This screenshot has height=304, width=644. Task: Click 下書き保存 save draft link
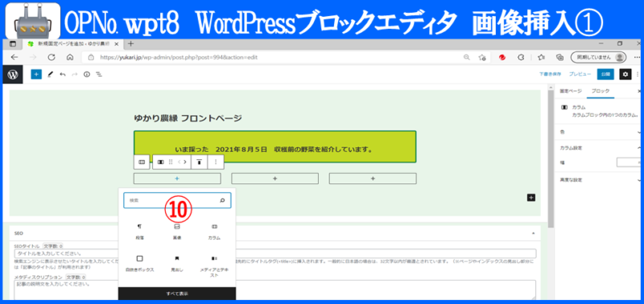coord(551,74)
